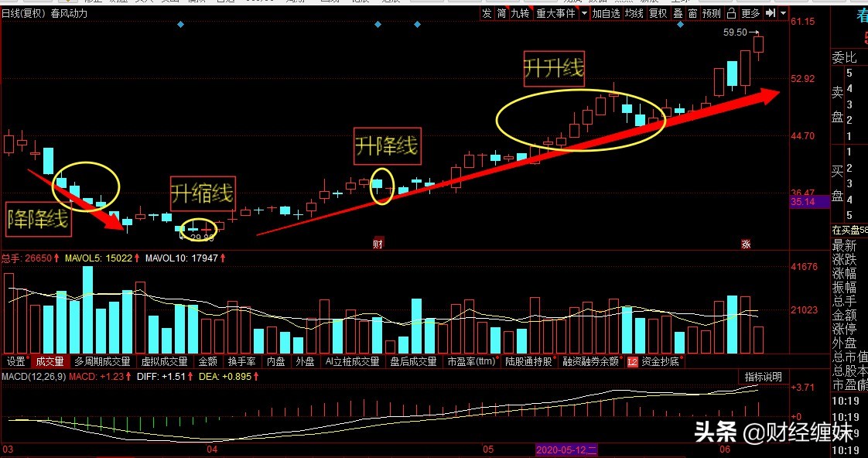Switch to 虚拟成交量 tab
The image size is (868, 458).
(165, 361)
